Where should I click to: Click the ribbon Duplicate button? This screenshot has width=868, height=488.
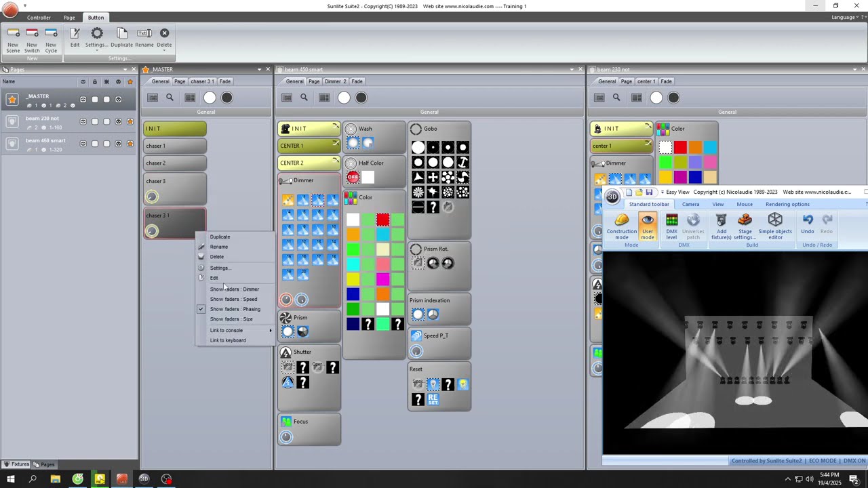[122, 38]
